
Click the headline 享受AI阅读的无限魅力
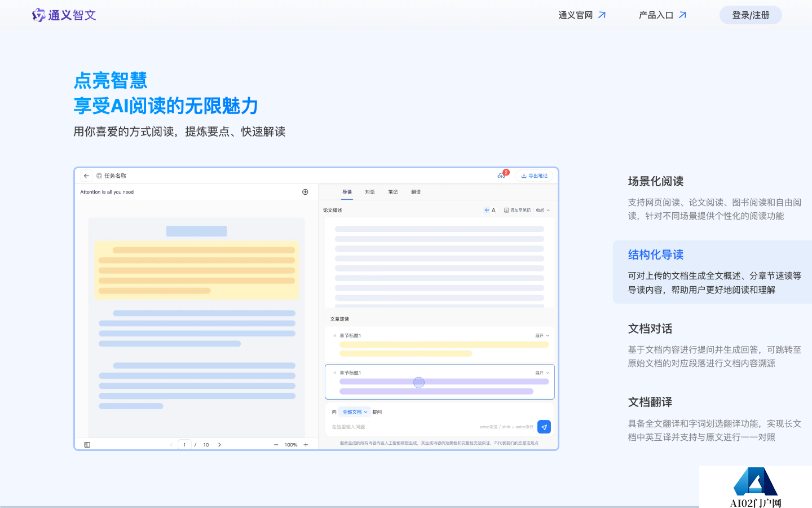tap(166, 106)
